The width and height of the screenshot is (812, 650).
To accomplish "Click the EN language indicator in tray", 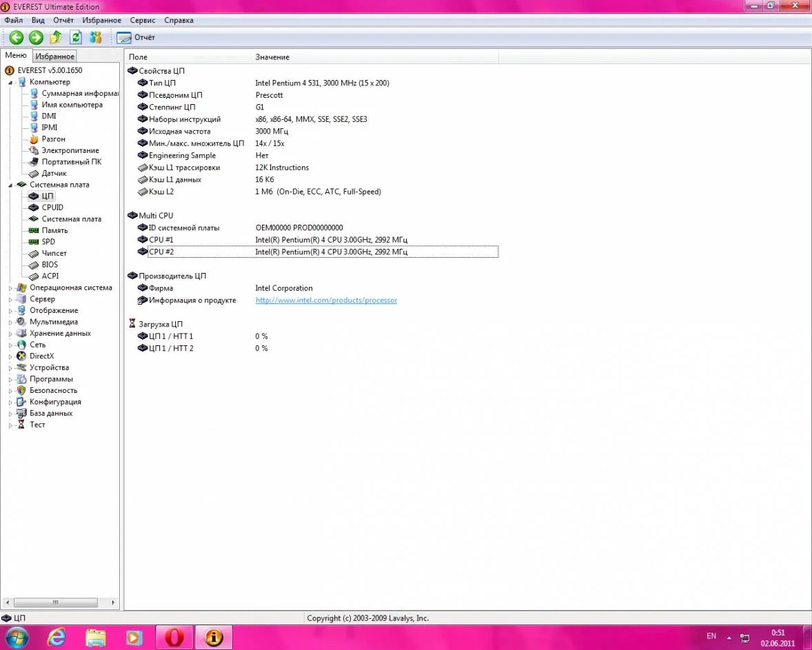I will 711,636.
